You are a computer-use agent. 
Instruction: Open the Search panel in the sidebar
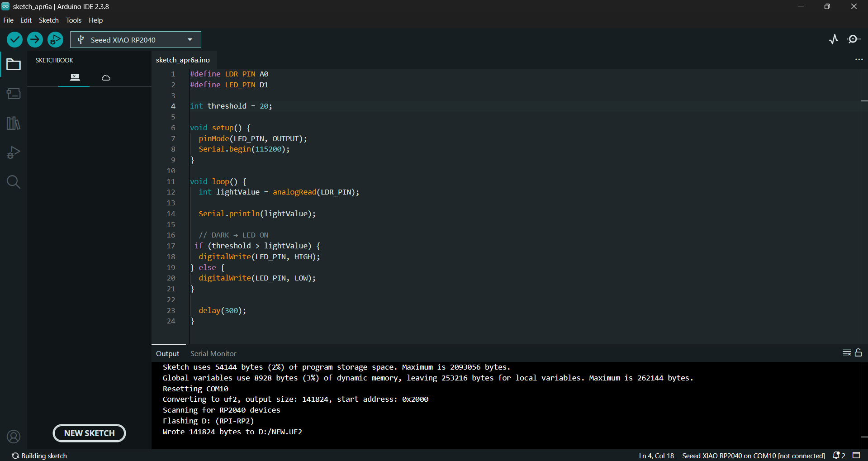pos(14,182)
